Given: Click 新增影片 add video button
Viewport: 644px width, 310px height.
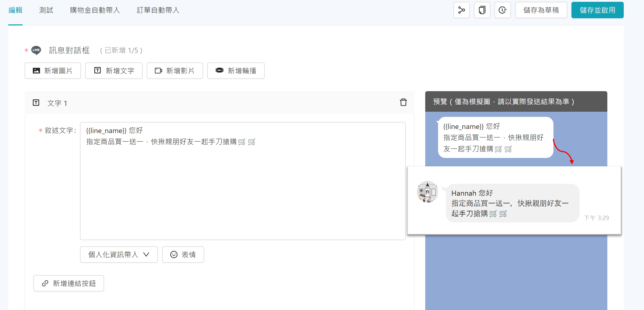Looking at the screenshot, I should (x=174, y=71).
